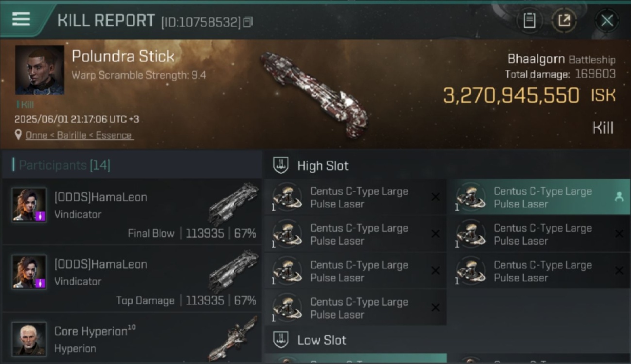This screenshot has height=364, width=631.
Task: Click Vindicator ship image in Final Blow row
Action: pyautogui.click(x=233, y=204)
